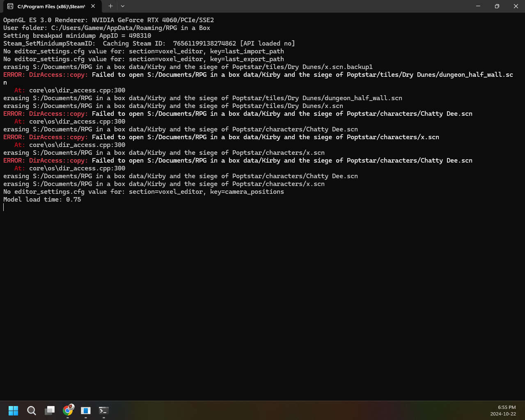This screenshot has height=420, width=525.
Task: Click the 'Model load time: 0.75' line
Action: pyautogui.click(x=42, y=200)
